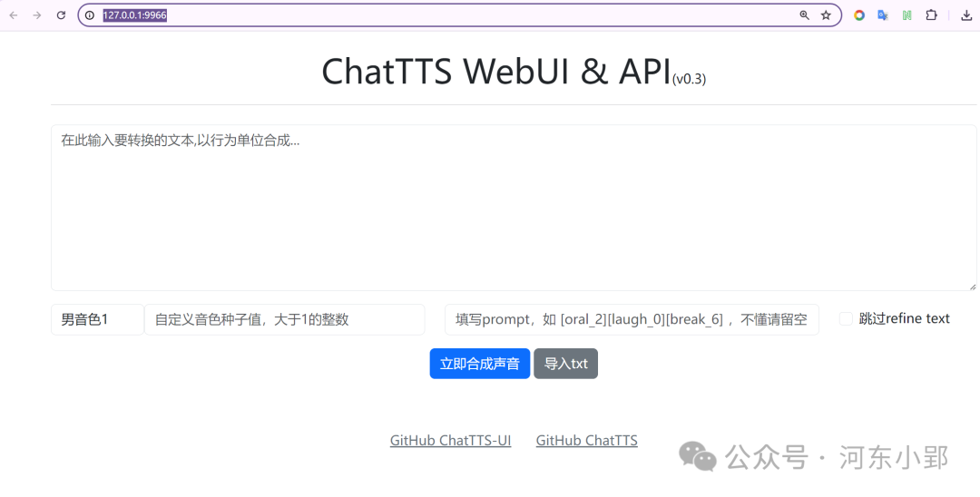The height and width of the screenshot is (497, 980).
Task: Open the translate extension icon
Action: pyautogui.click(x=883, y=15)
